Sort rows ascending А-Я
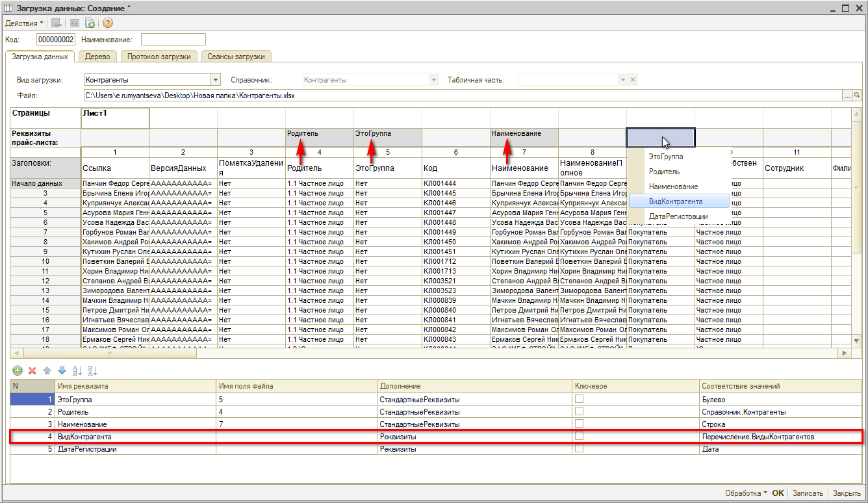This screenshot has width=868, height=503. [x=77, y=370]
